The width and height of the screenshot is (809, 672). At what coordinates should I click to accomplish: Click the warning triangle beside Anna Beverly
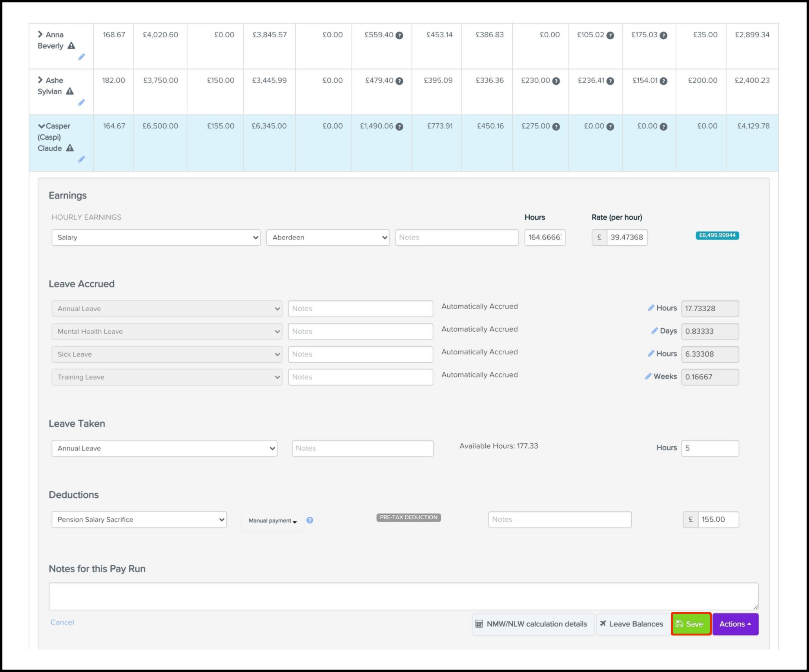71,46
